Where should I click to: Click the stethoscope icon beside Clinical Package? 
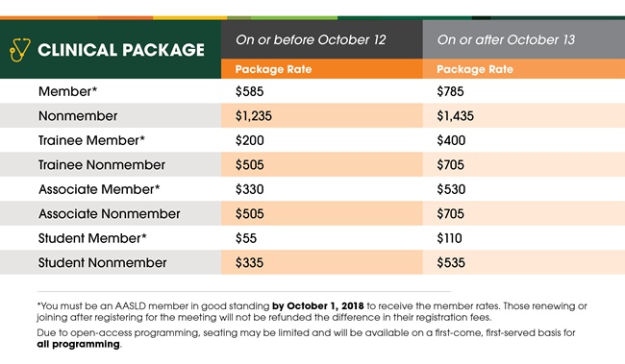pyautogui.click(x=19, y=50)
